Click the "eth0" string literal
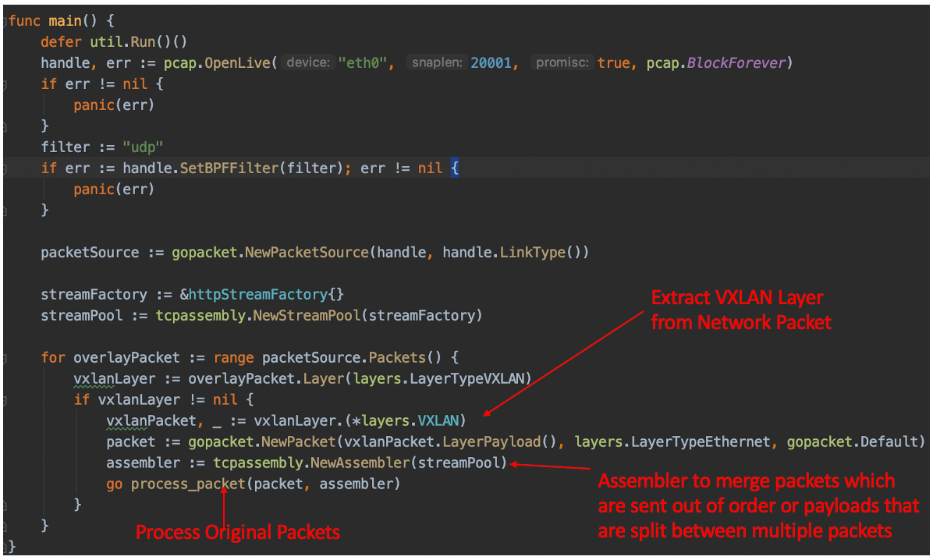 pyautogui.click(x=363, y=63)
